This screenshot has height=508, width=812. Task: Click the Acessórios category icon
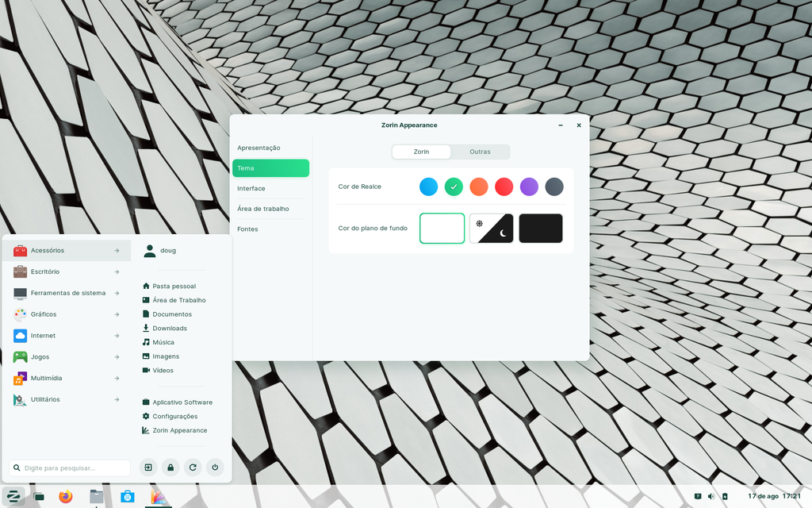pos(20,250)
